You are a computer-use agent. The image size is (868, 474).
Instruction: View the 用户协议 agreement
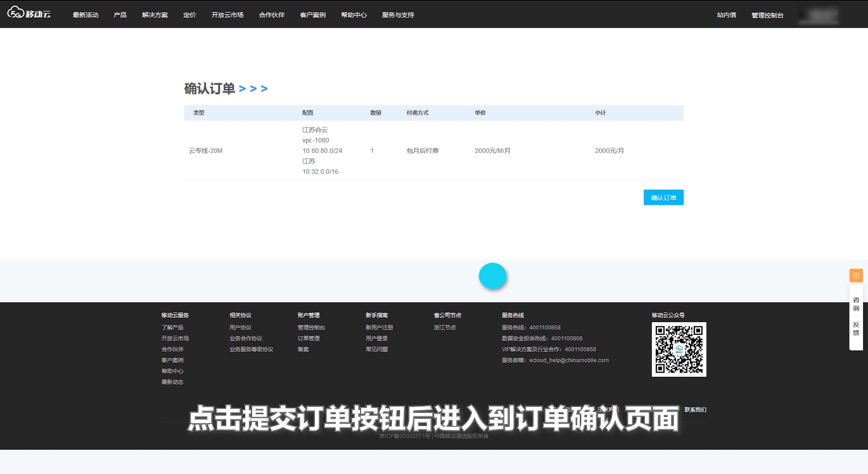239,327
